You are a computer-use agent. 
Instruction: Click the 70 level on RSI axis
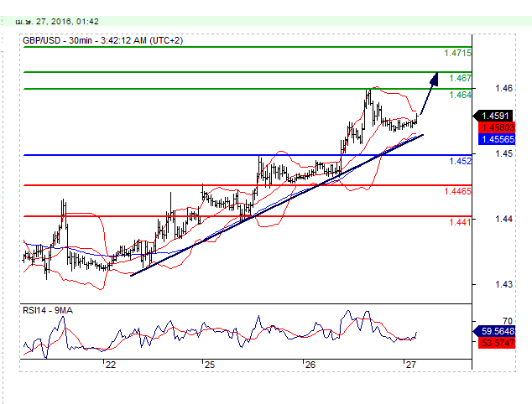(x=508, y=321)
